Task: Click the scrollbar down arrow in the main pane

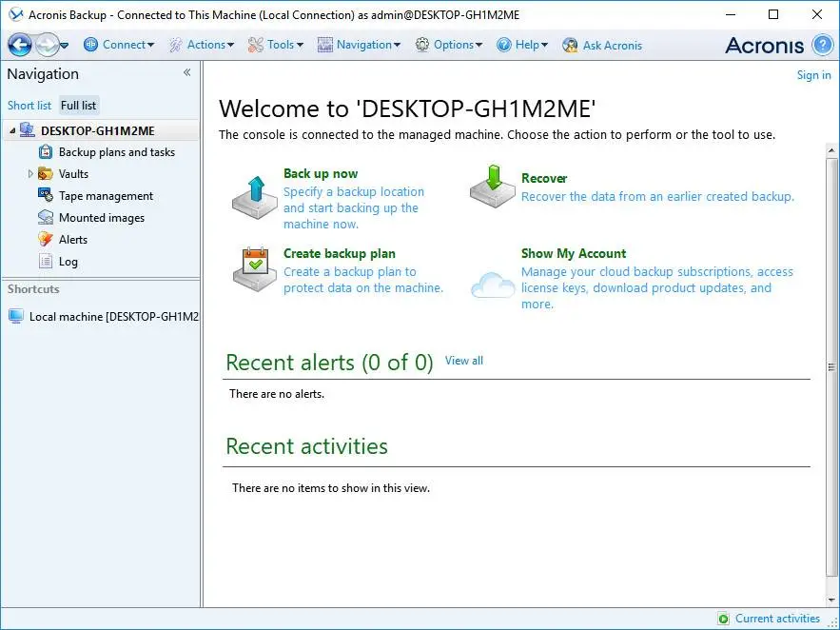Action: 831,600
